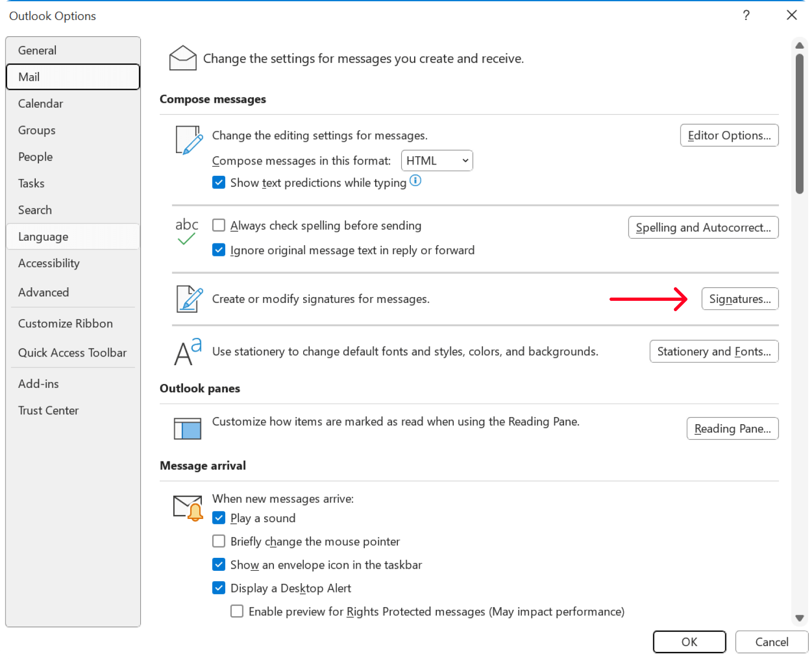Click the abc spelling check icon
Image resolution: width=812 pixels, height=659 pixels.
[186, 232]
